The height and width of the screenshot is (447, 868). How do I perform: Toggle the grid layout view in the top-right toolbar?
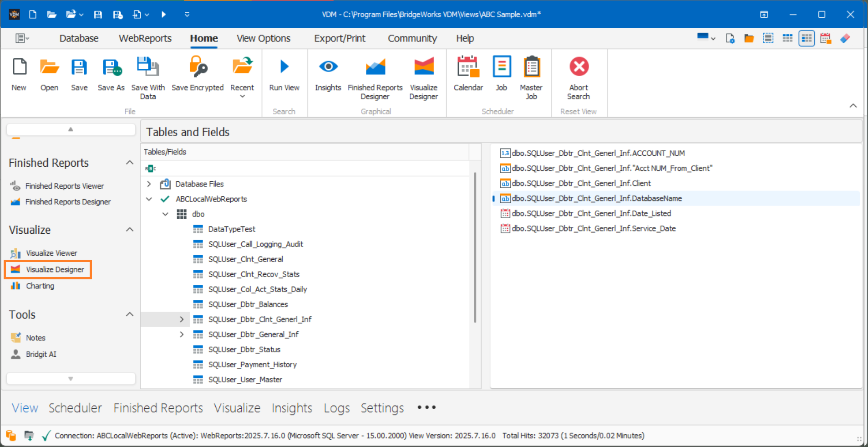788,38
